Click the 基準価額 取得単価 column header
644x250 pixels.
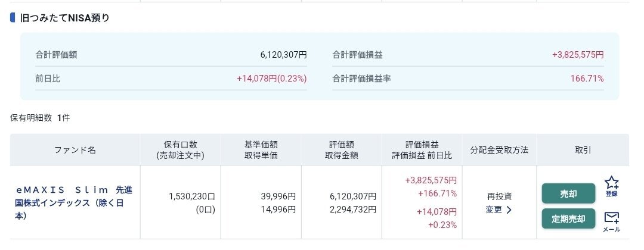tap(261, 150)
